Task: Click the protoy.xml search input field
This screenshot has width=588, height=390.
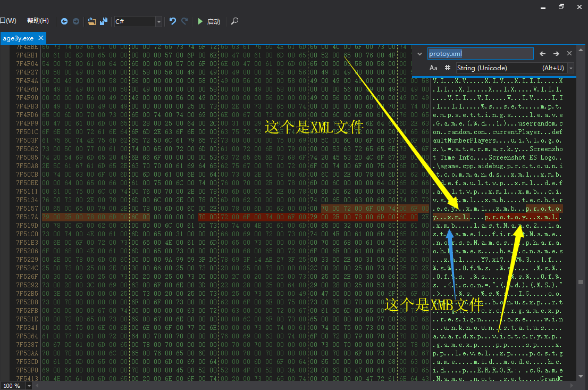Action: pos(480,54)
